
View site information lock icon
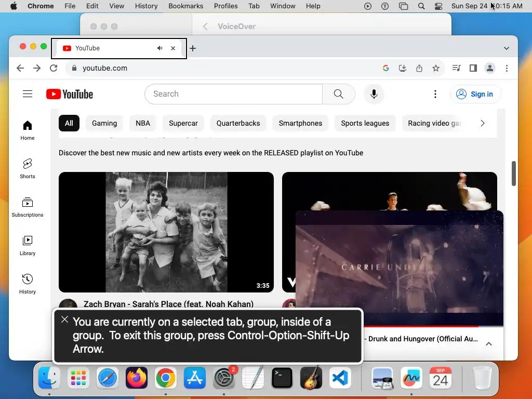tap(74, 68)
